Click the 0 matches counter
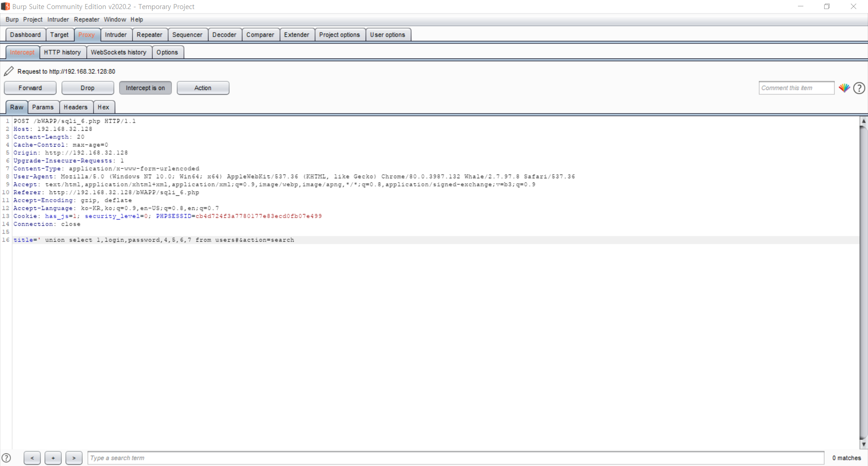The width and height of the screenshot is (868, 466). coord(846,458)
